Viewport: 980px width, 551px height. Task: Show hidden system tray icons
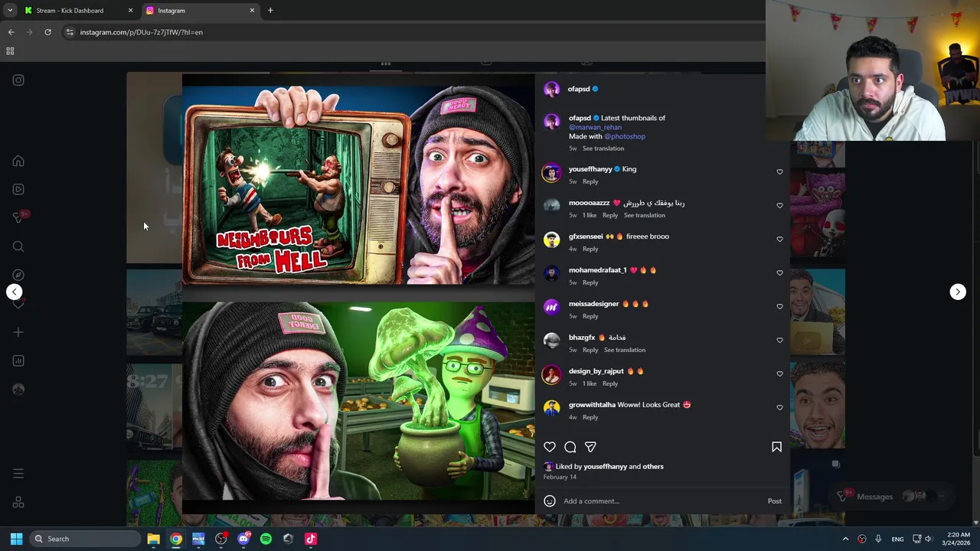[845, 539]
